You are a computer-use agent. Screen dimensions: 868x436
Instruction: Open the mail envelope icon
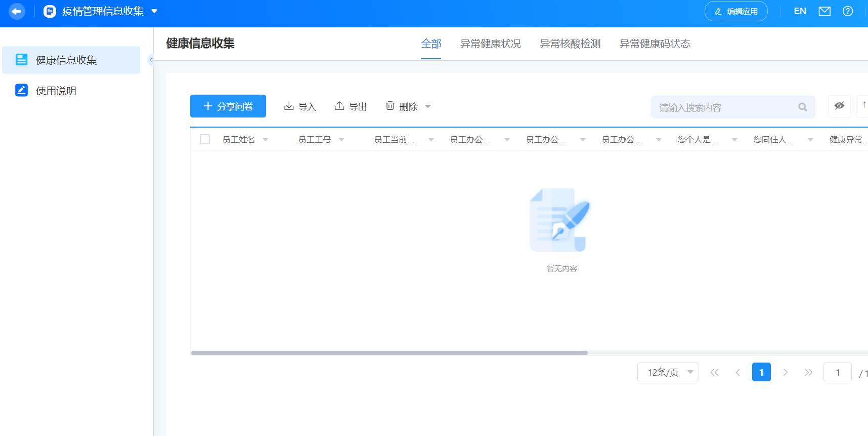pyautogui.click(x=824, y=11)
